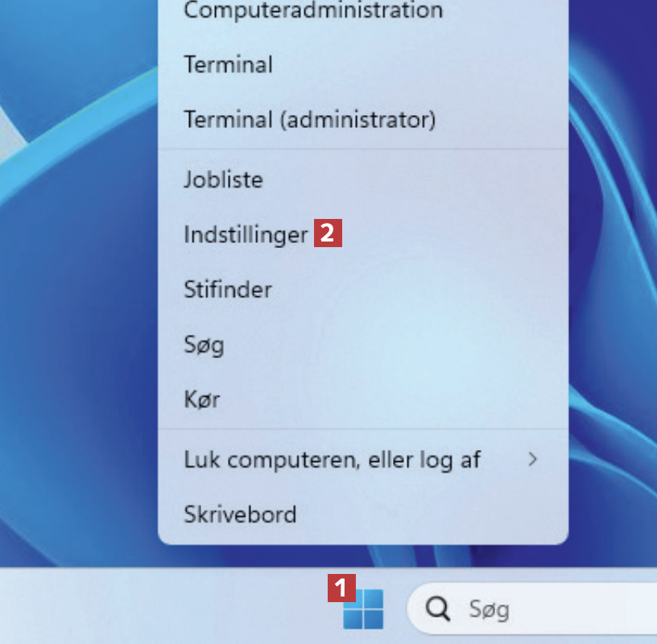Image resolution: width=657 pixels, height=644 pixels.
Task: Open Stifinder file explorer
Action: pos(363,289)
